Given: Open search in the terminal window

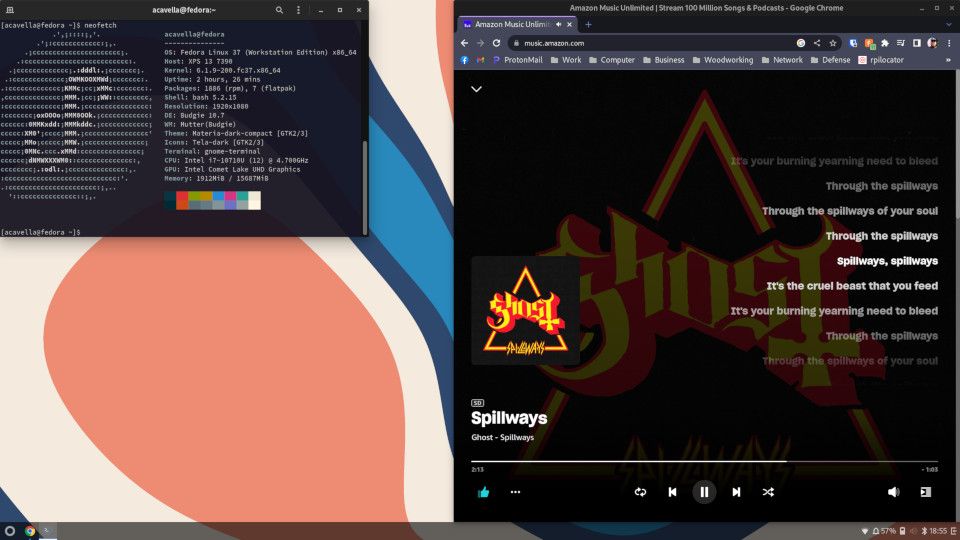Looking at the screenshot, I should [279, 10].
